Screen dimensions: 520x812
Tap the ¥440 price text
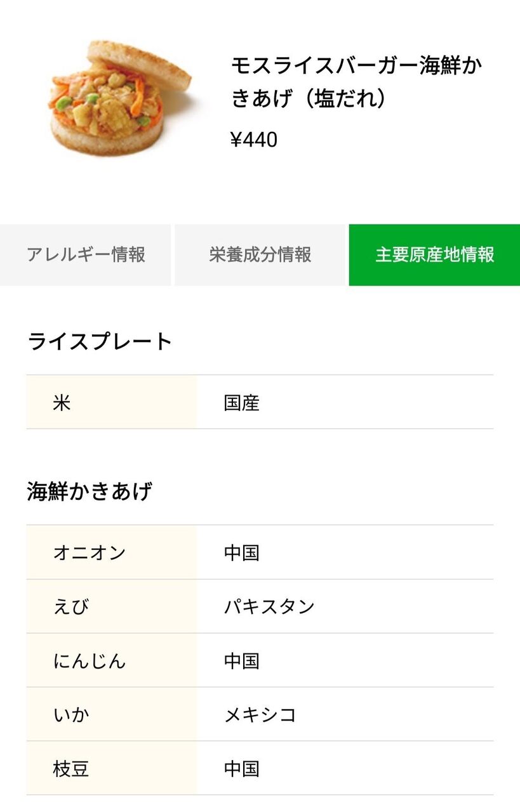click(x=254, y=140)
